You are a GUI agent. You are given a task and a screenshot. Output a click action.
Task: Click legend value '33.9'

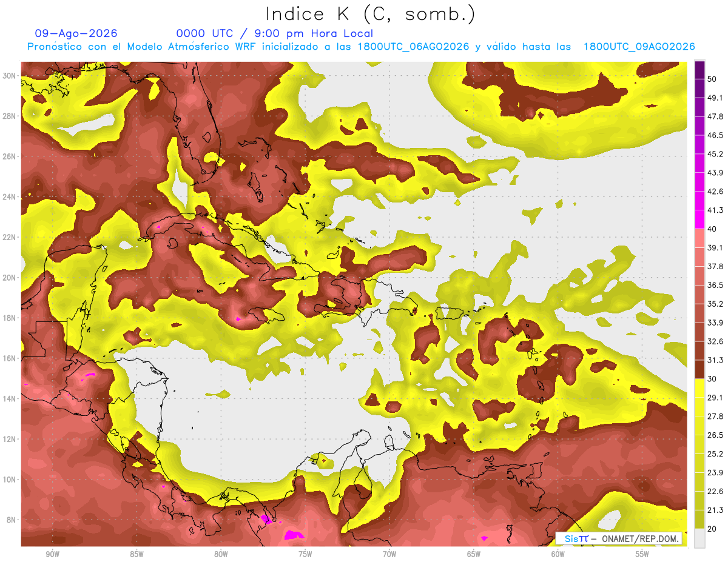pos(715,323)
